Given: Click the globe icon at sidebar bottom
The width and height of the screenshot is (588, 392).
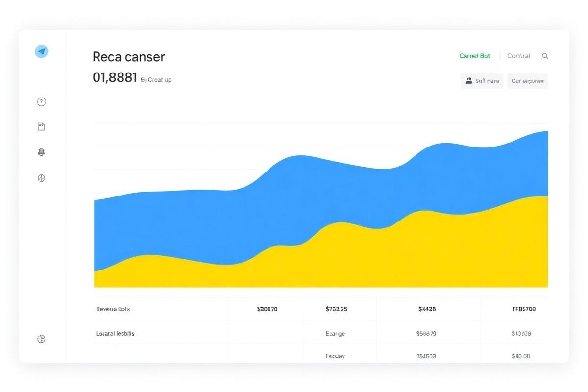Looking at the screenshot, I should click(41, 339).
